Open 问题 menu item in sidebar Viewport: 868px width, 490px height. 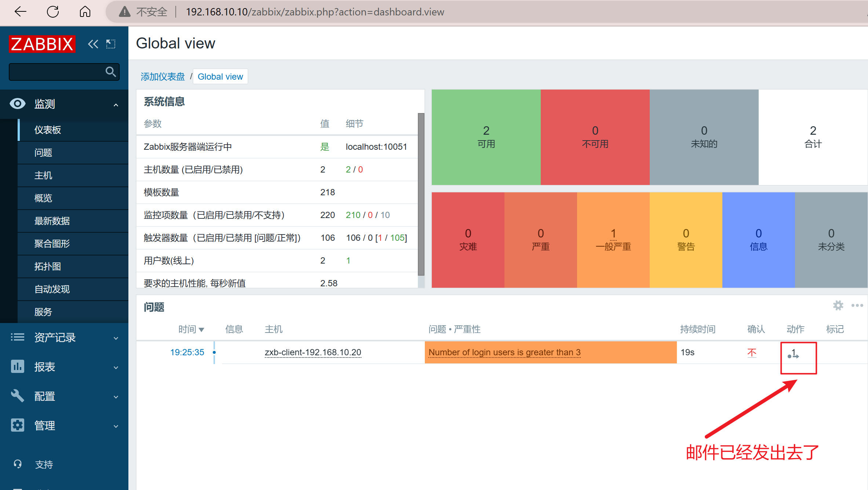point(73,153)
